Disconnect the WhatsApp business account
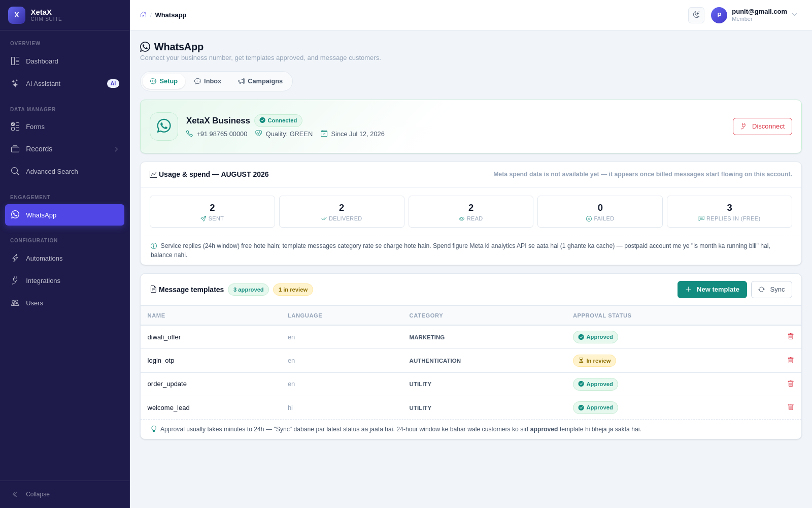This screenshot has height=508, width=812. pos(762,126)
